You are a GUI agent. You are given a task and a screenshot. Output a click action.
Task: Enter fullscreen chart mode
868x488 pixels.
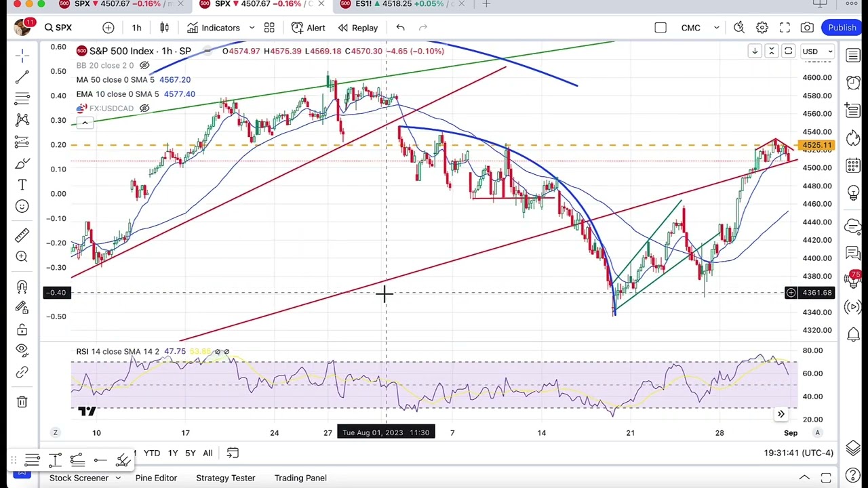pyautogui.click(x=785, y=28)
